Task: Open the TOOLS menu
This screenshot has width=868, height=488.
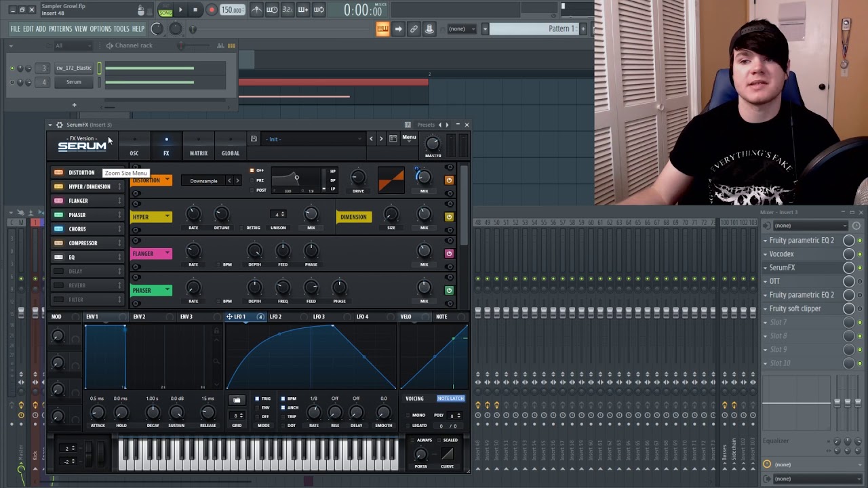Action: tap(121, 28)
